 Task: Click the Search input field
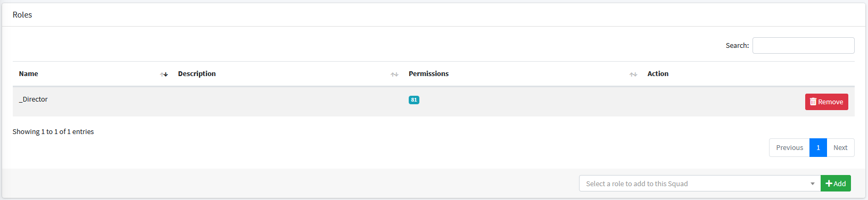tap(803, 46)
